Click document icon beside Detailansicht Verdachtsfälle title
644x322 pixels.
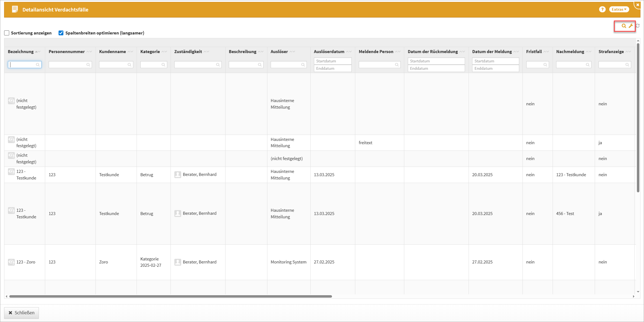click(15, 9)
